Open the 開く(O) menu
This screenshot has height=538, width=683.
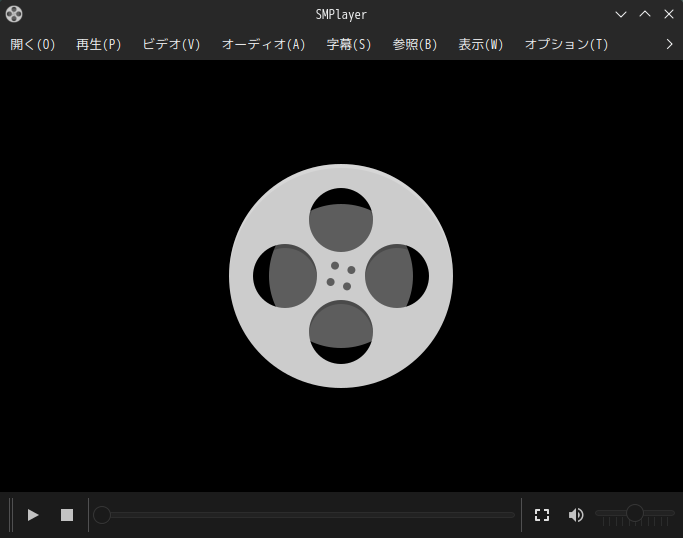point(33,44)
